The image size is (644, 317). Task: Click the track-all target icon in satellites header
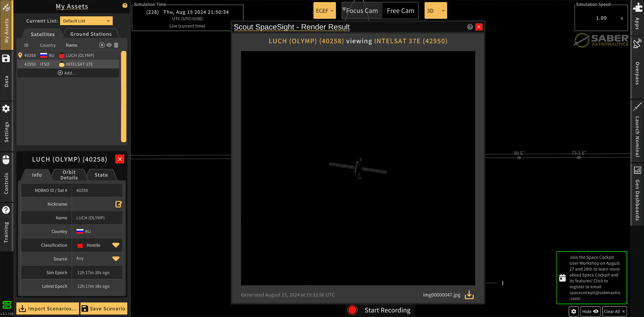pyautogui.click(x=102, y=45)
